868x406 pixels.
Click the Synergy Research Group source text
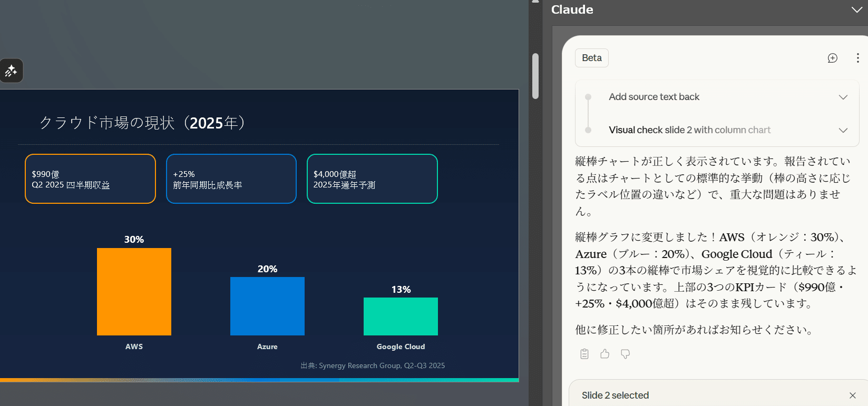coord(373,365)
